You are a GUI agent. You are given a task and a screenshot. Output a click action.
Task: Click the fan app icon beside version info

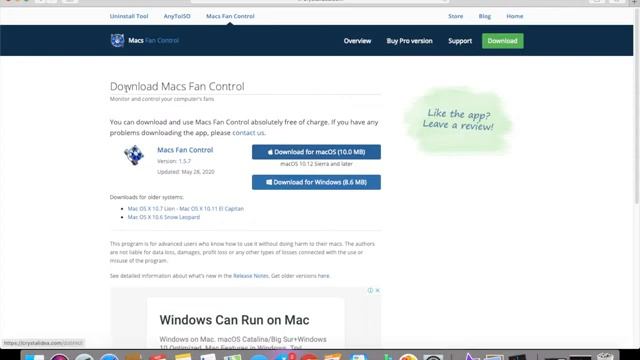click(x=134, y=155)
